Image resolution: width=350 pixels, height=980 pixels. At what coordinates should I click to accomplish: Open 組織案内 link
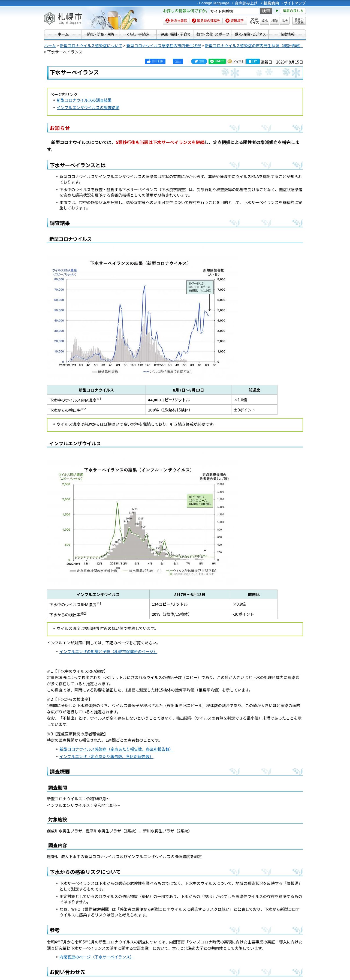pos(270,3)
